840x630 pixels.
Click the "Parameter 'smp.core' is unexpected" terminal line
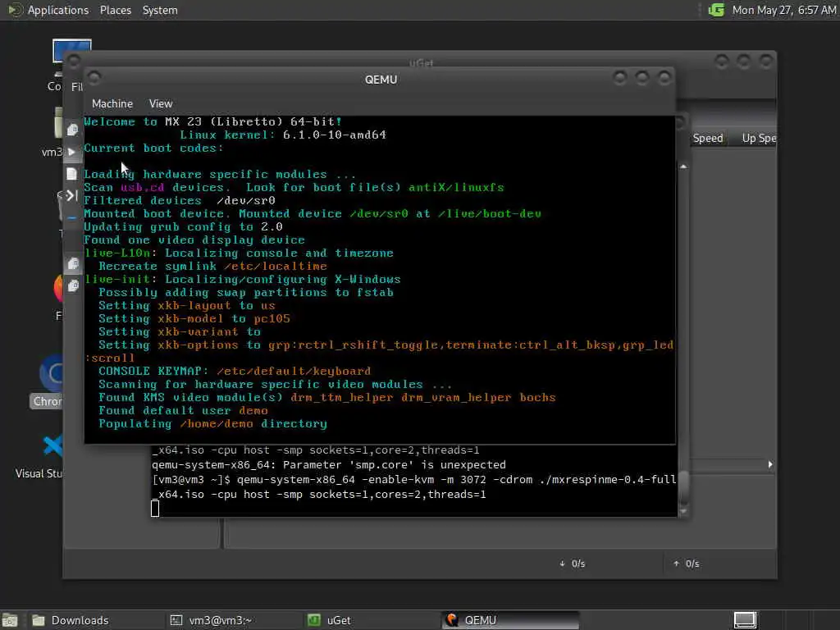(329, 465)
